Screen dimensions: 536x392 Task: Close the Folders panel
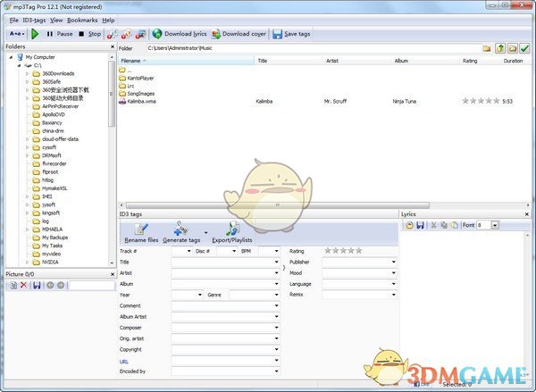pyautogui.click(x=113, y=46)
